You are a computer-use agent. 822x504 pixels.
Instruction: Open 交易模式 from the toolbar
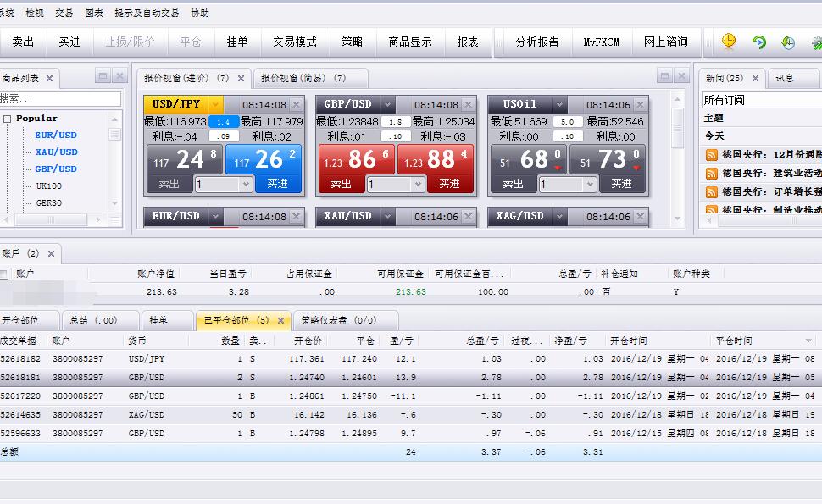click(x=295, y=42)
